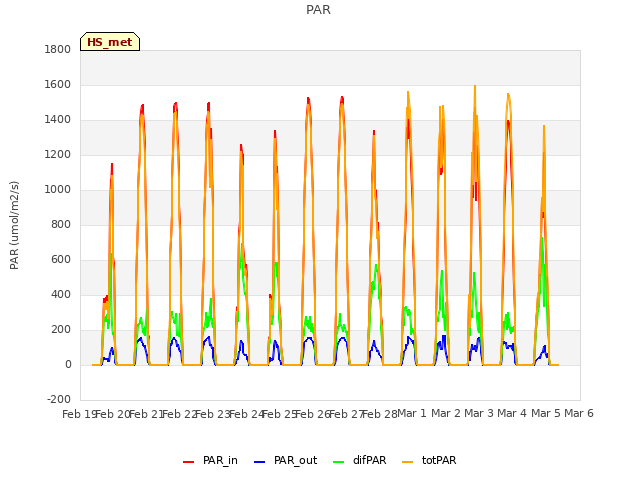Image resolution: width=640 pixels, height=480 pixels.
Task: Click the green difPAR legend swatch
Action: tap(338, 461)
